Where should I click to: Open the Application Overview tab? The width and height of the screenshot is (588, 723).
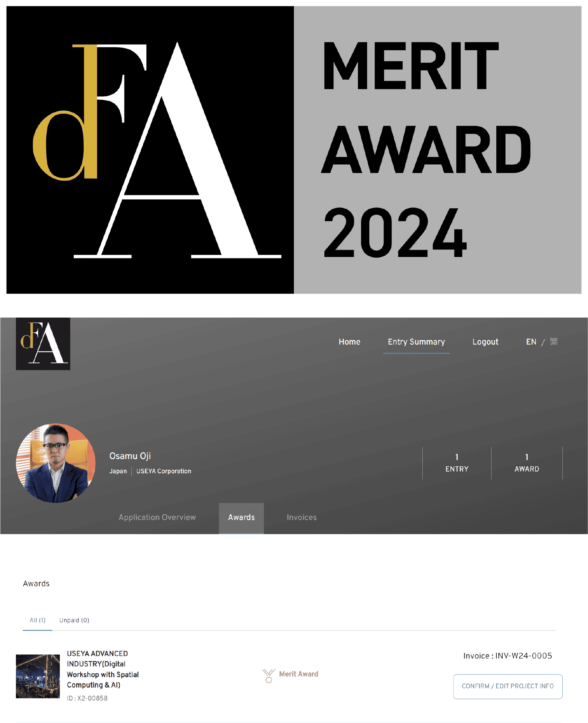click(157, 517)
